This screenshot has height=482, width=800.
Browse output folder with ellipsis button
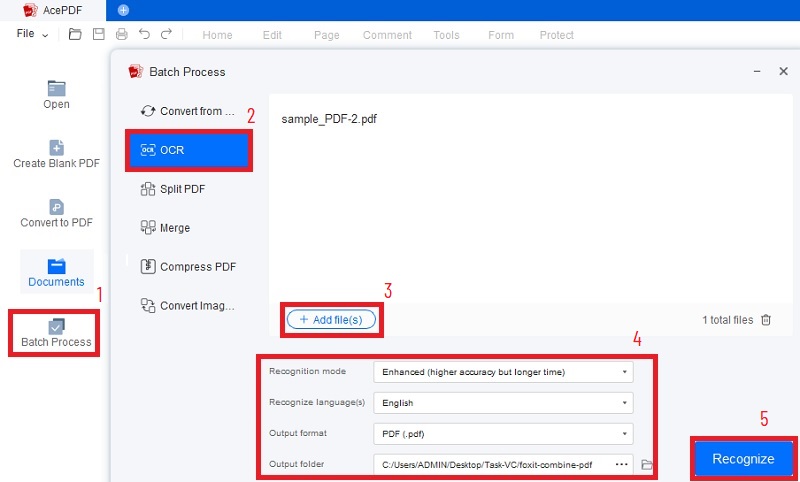pos(621,464)
